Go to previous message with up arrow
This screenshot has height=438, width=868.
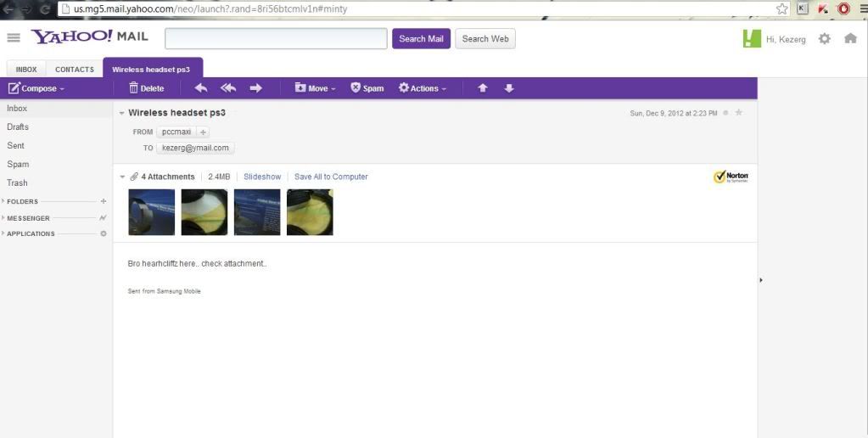click(483, 88)
